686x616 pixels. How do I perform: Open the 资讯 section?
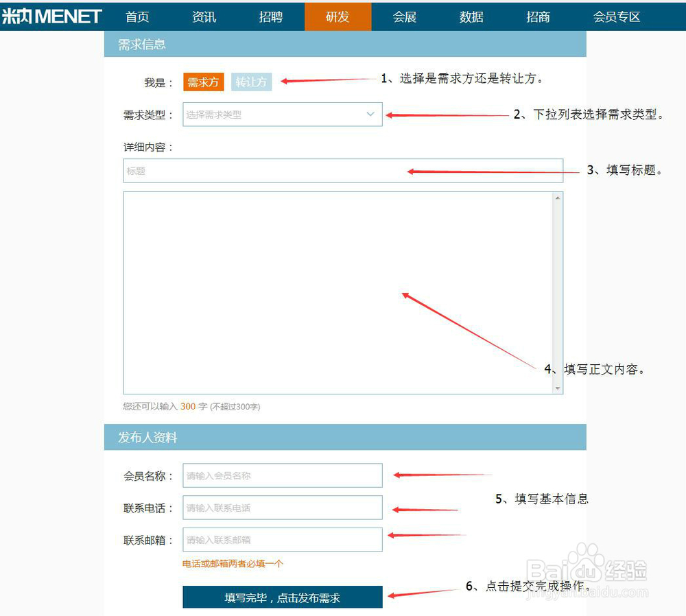[204, 16]
